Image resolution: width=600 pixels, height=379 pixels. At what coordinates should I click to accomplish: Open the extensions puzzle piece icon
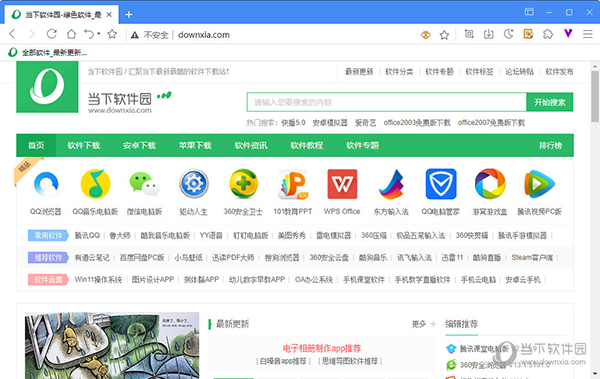(x=548, y=34)
